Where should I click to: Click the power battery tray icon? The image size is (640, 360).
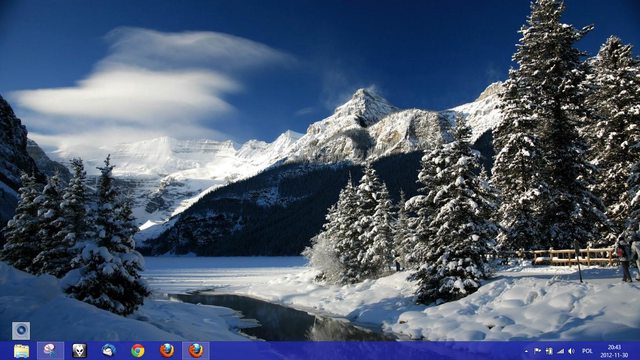[x=549, y=351]
